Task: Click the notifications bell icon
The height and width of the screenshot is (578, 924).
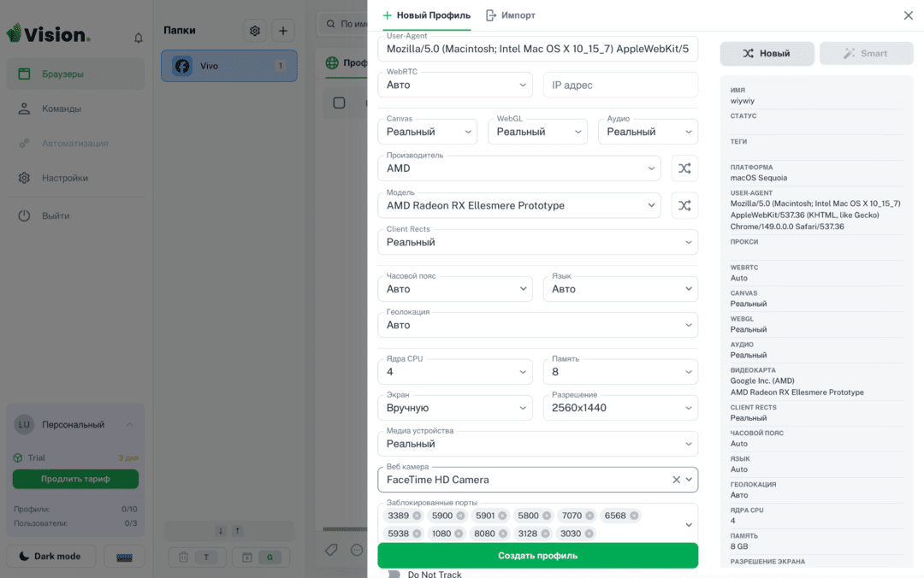Action: point(139,38)
